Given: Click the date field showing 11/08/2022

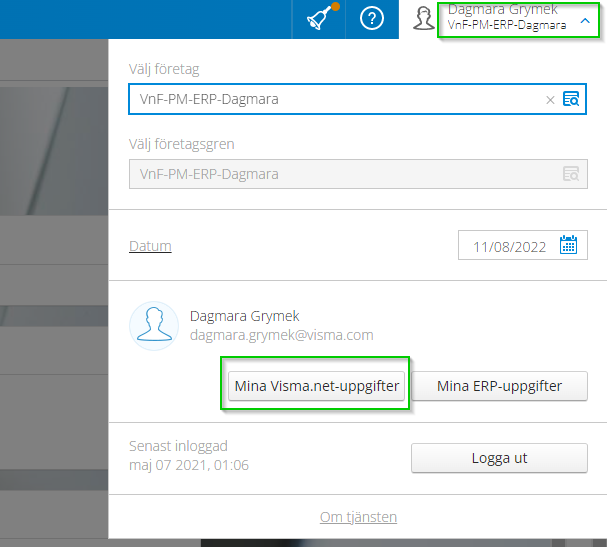Looking at the screenshot, I should tap(523, 245).
